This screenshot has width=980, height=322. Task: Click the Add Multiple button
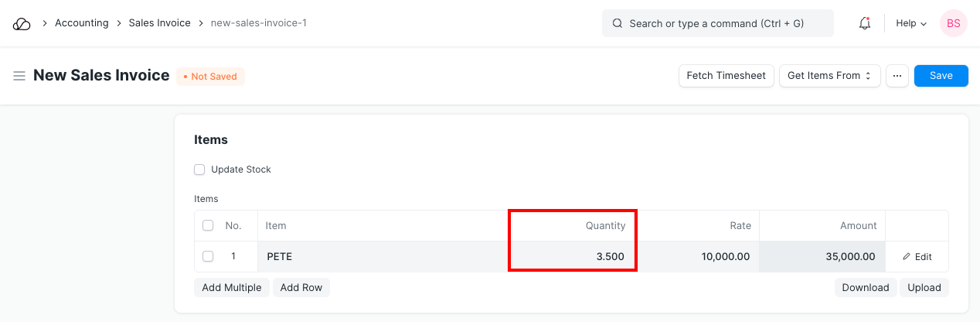pos(231,287)
